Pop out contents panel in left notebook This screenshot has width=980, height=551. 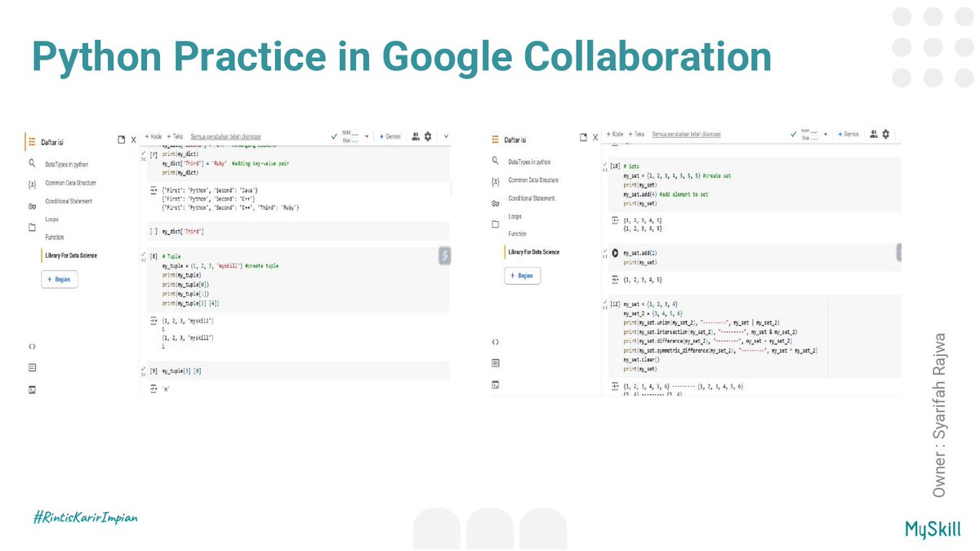[122, 140]
